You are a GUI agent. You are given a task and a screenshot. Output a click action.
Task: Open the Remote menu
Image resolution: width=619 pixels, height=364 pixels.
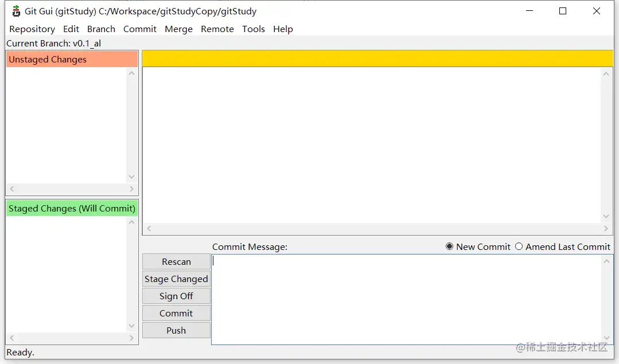(217, 29)
